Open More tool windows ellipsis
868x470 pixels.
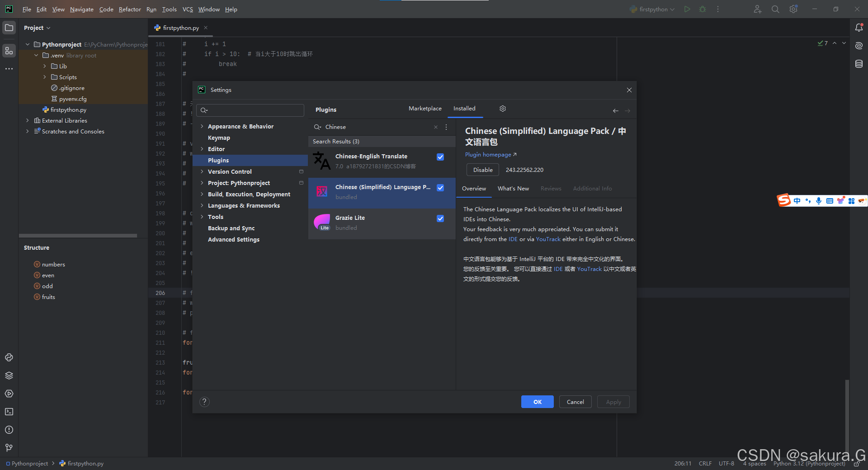9,69
